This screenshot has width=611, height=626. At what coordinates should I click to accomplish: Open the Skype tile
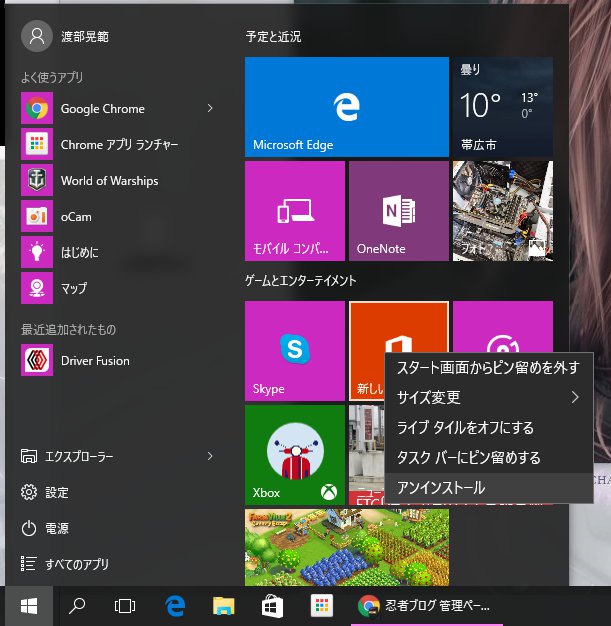pos(295,351)
